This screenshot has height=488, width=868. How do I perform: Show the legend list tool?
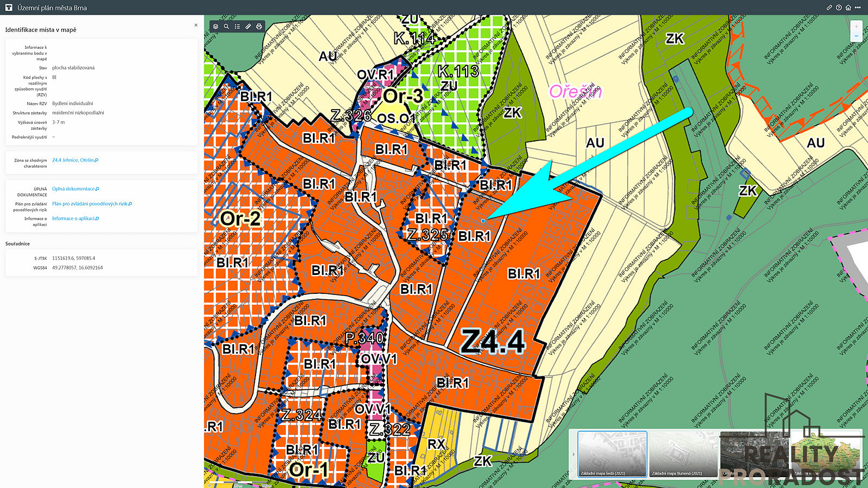(237, 26)
